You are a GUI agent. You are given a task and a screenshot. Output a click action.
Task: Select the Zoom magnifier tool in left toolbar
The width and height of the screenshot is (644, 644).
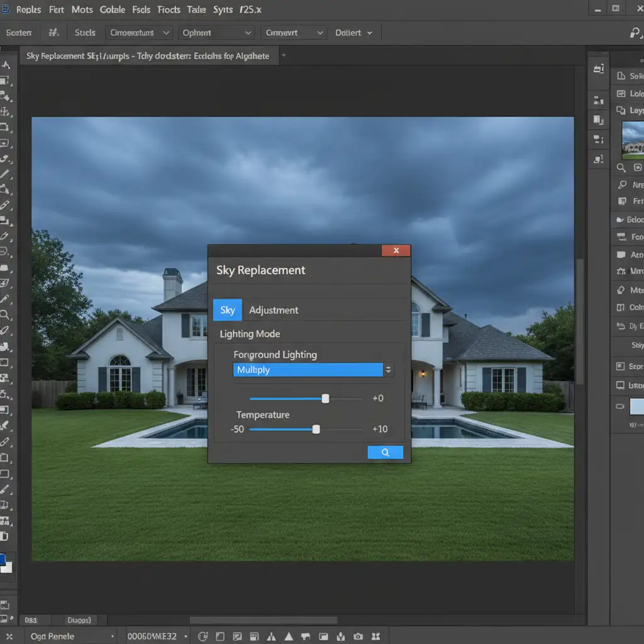[5, 314]
